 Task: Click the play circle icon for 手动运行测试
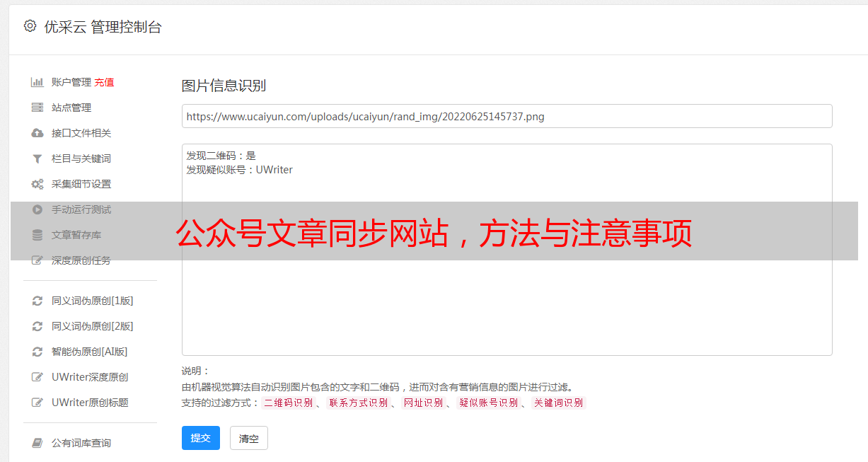(37, 209)
